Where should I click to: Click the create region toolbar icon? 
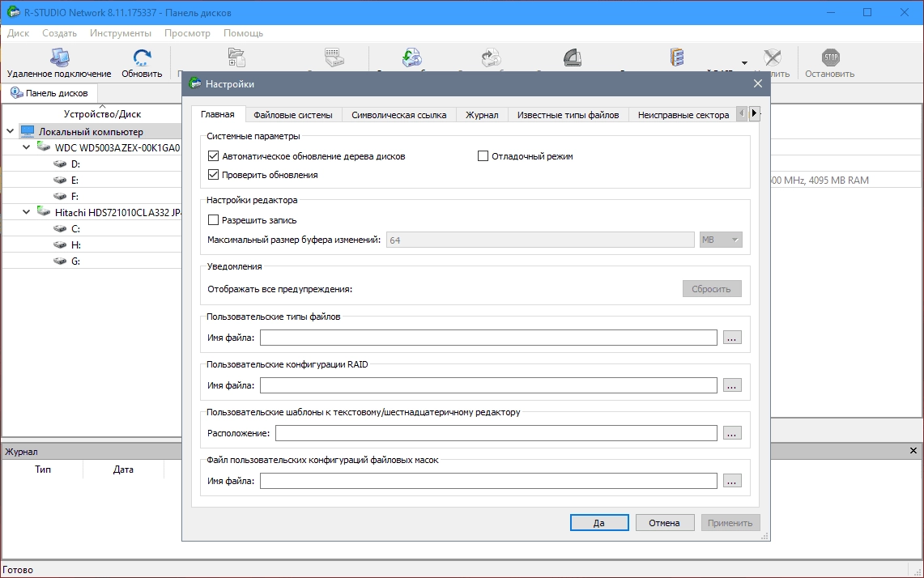coord(573,57)
